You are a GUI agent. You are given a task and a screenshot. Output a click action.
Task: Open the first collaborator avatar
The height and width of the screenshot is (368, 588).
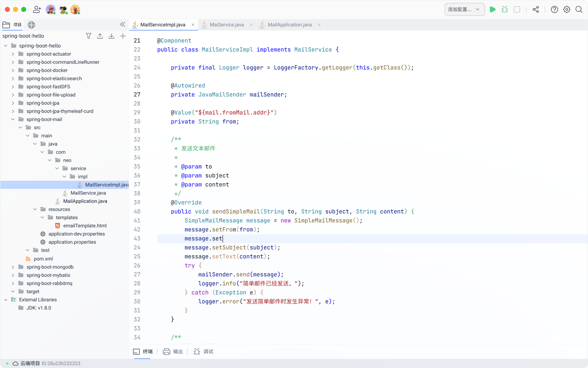[x=51, y=9]
